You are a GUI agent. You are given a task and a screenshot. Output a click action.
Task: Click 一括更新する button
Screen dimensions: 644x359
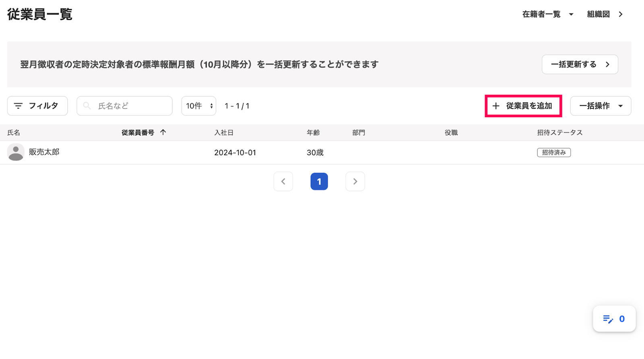point(580,64)
